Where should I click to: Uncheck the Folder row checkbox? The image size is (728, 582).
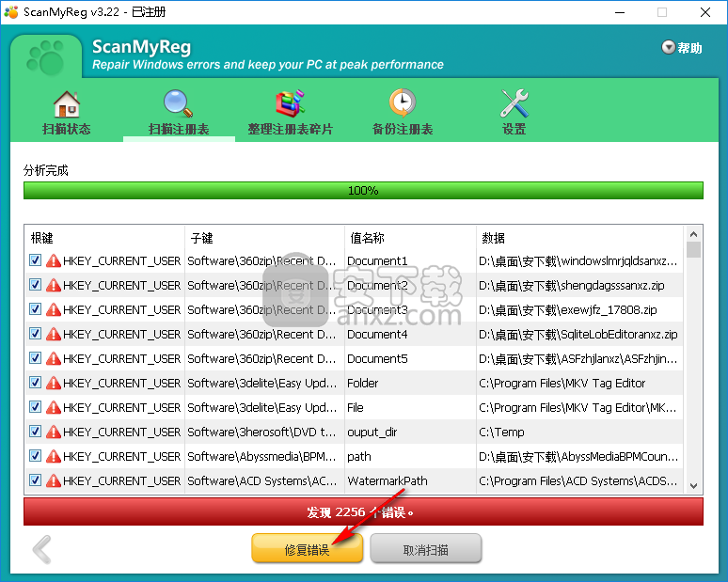pos(36,383)
